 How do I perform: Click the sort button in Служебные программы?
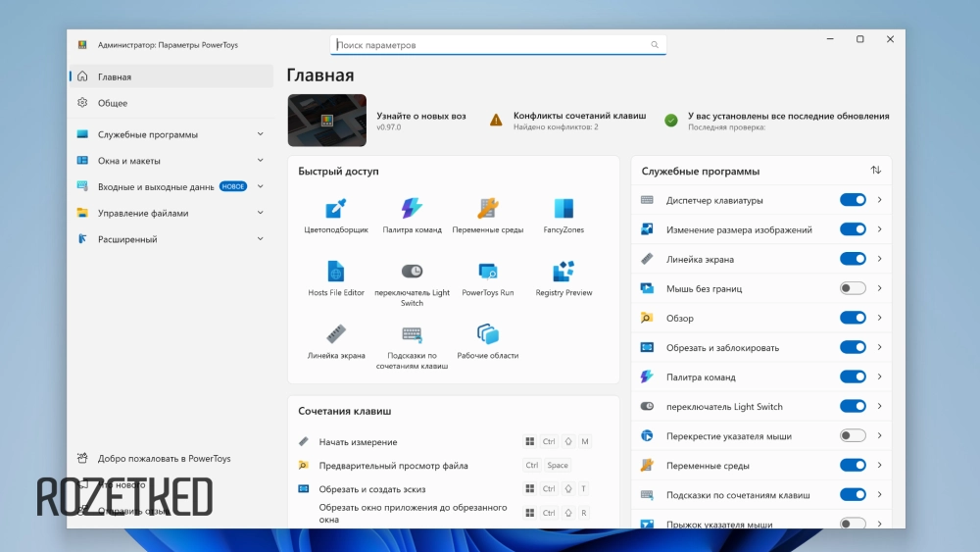(876, 171)
